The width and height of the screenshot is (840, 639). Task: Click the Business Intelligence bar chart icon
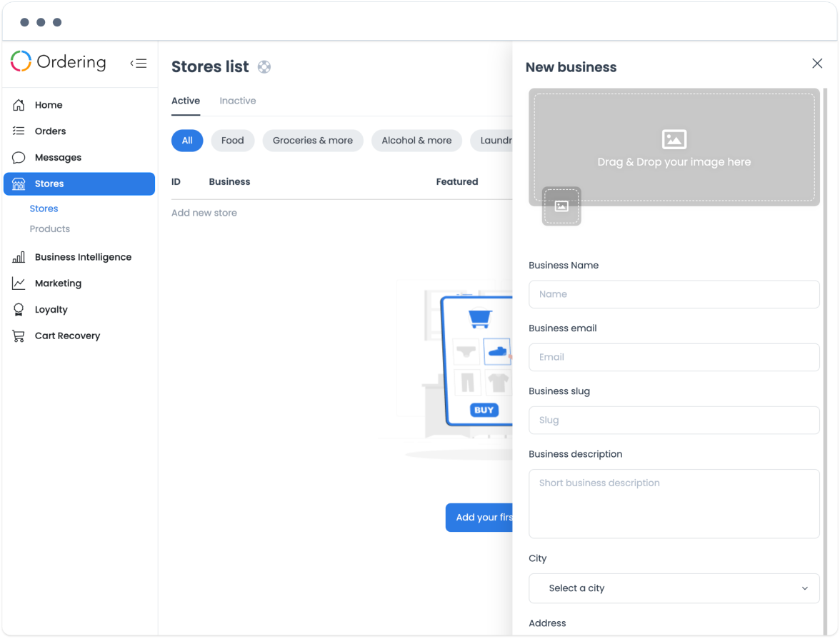(19, 257)
